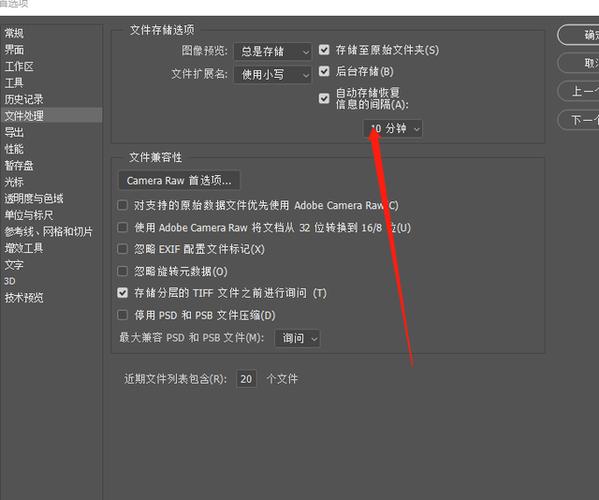Enable 停用 PSD 和 PSB 文件压缩(D)

tap(122, 315)
